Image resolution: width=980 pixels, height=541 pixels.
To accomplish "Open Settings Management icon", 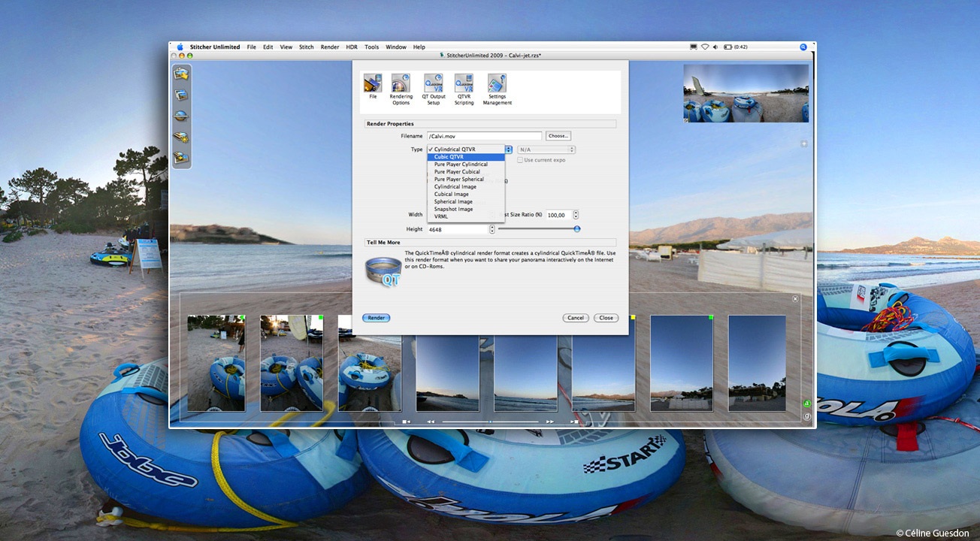I will [x=497, y=84].
